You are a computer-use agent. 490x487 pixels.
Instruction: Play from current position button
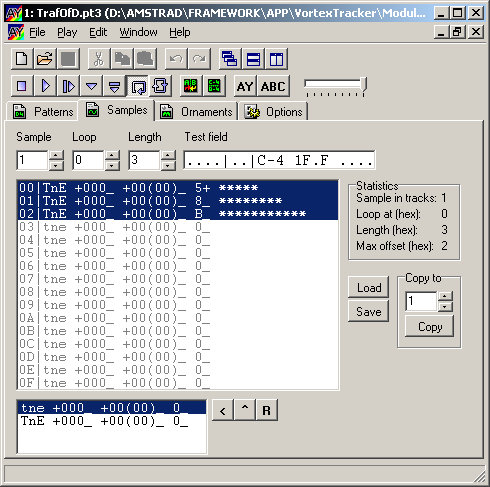click(x=68, y=86)
